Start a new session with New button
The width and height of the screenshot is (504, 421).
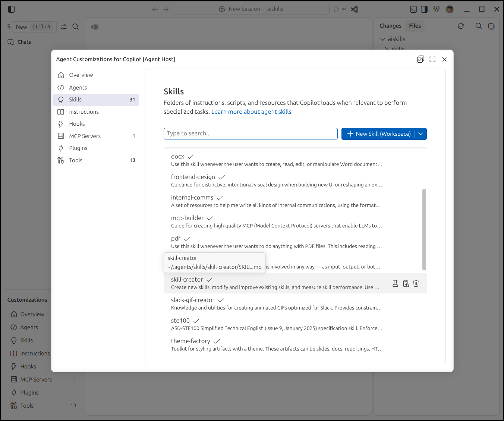(34, 27)
